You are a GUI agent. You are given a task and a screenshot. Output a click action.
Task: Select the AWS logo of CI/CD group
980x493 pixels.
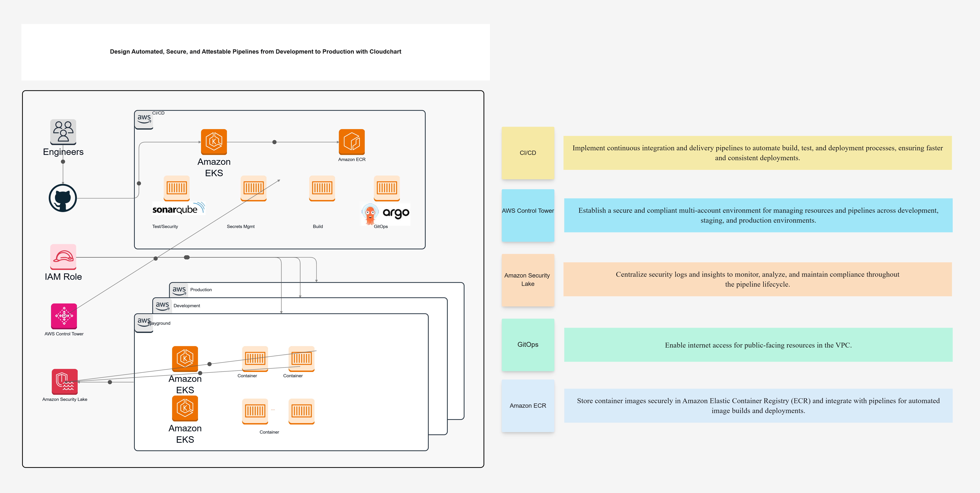point(144,120)
